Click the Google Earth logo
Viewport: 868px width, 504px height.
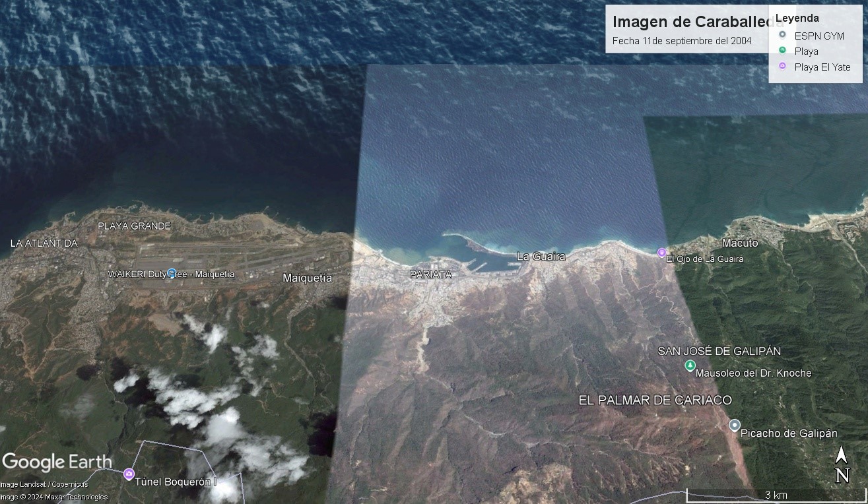(57, 462)
